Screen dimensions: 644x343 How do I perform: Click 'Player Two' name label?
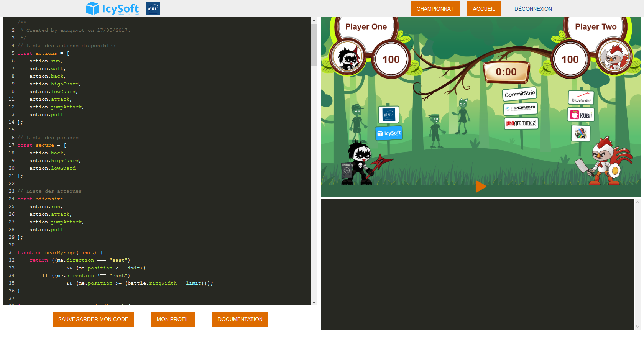tap(596, 26)
